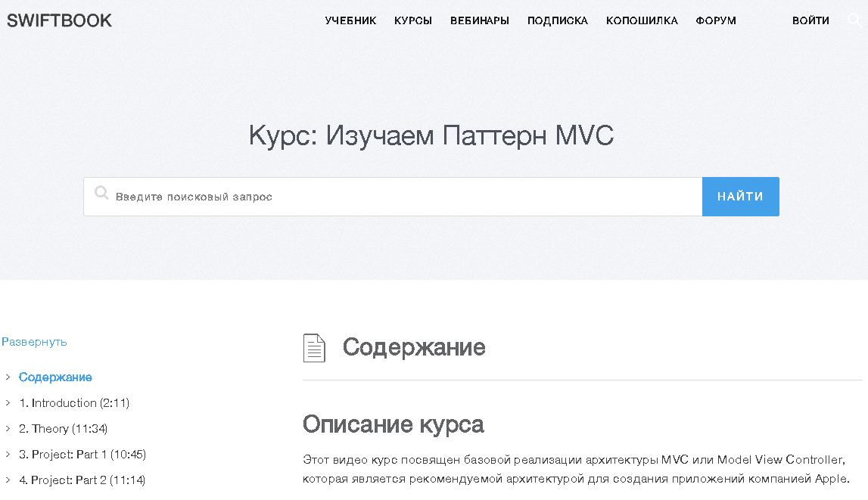This screenshot has width=868, height=500.
Task: Expand the chevron next to Содержание
Action: [x=8, y=377]
